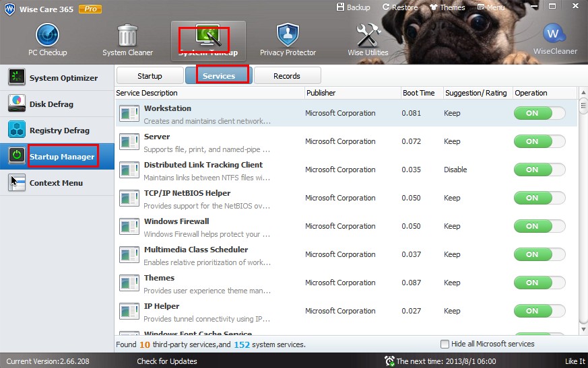
Task: Check Hide all Microsoft services
Action: pos(445,344)
